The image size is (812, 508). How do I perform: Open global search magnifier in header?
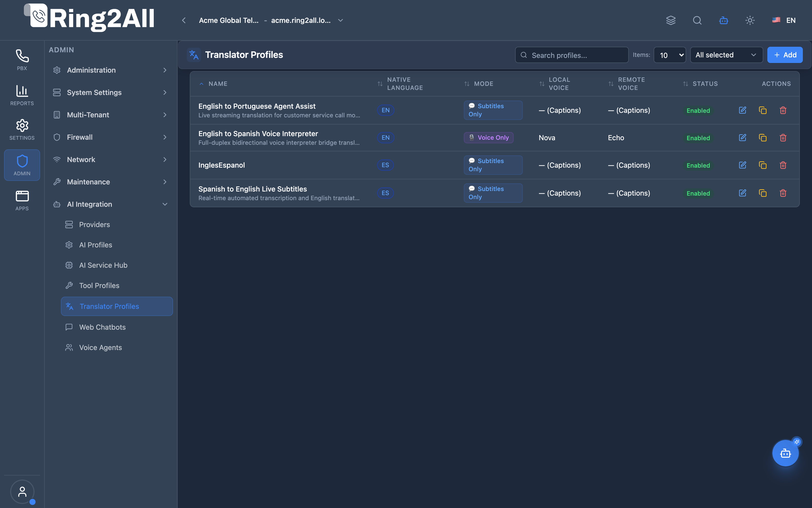(697, 20)
